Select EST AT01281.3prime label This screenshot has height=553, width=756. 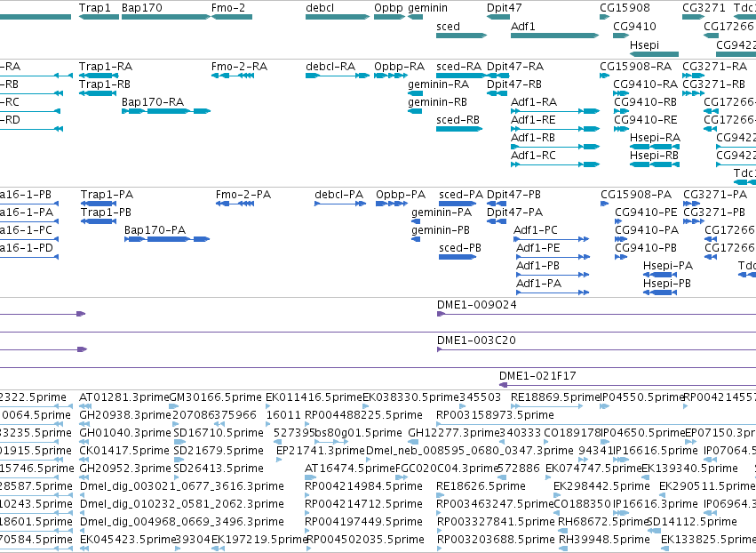123,397
